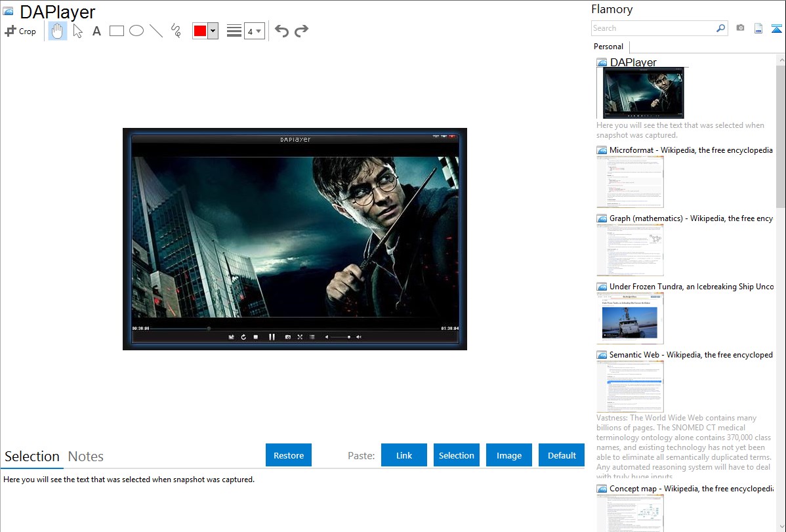This screenshot has height=532, width=786.
Task: Pick the rectangle drawing tool
Action: [x=116, y=31]
